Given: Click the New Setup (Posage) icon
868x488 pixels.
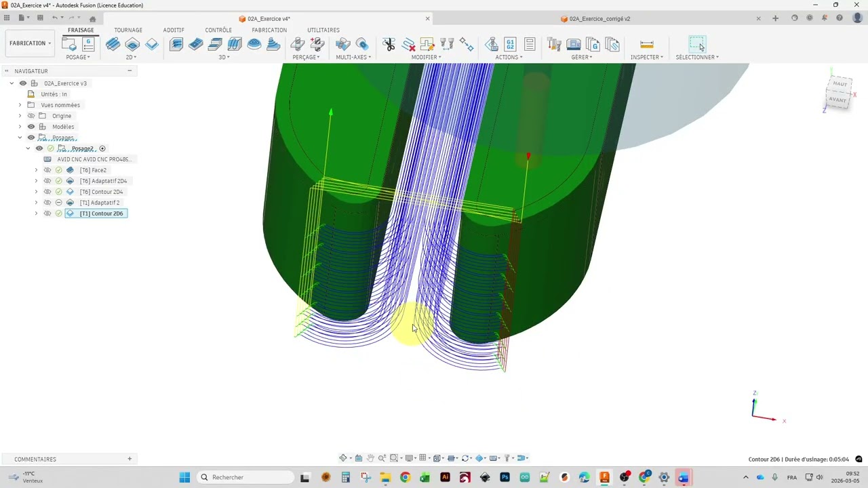Looking at the screenshot, I should [69, 44].
